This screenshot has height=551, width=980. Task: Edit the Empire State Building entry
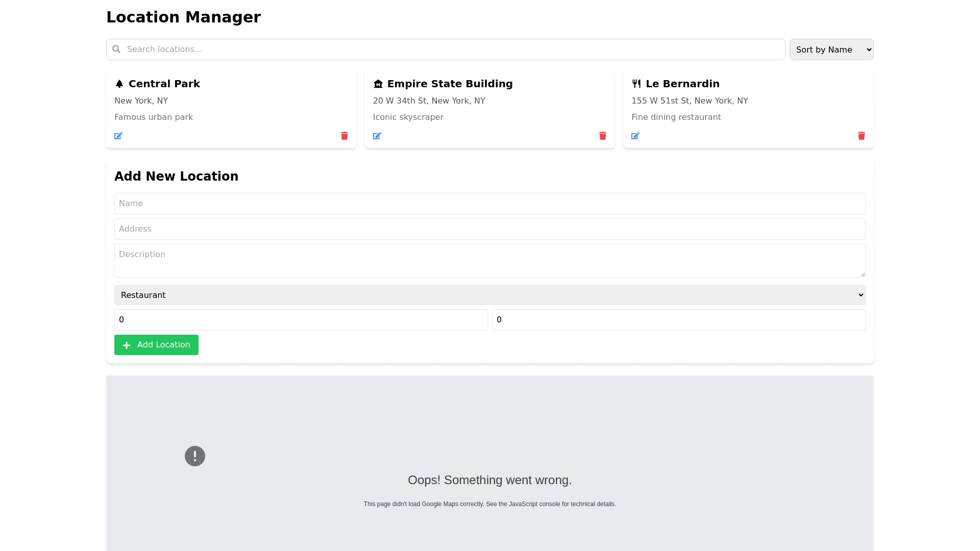click(x=377, y=136)
